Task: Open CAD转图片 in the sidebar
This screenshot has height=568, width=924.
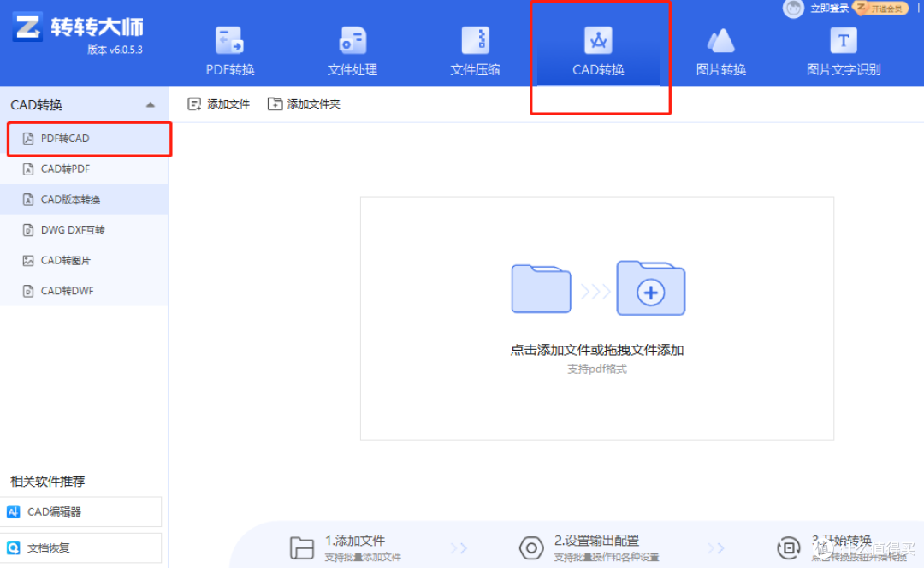Action: tap(84, 260)
